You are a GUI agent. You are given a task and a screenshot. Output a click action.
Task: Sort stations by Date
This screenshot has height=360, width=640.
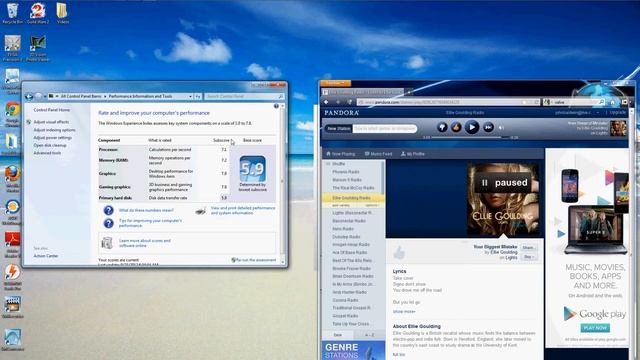point(338,335)
